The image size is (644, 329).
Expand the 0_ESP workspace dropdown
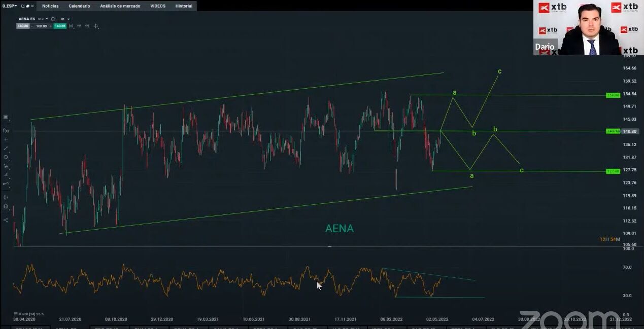[15, 6]
